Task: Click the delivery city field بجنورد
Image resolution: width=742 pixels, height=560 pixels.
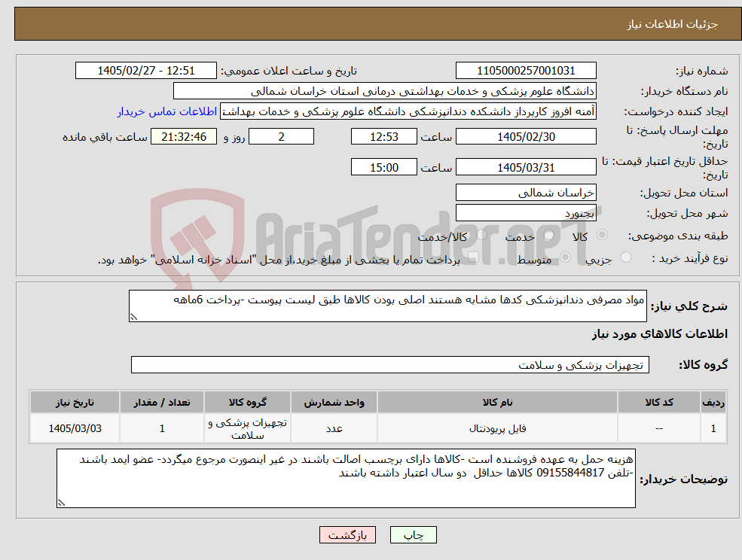Action: click(x=526, y=213)
